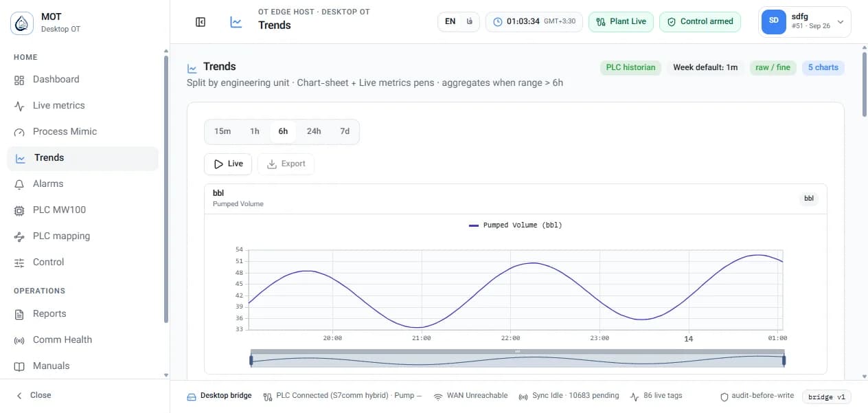This screenshot has width=868, height=413.
Task: Switch language to Persian (فا)
Action: (470, 21)
